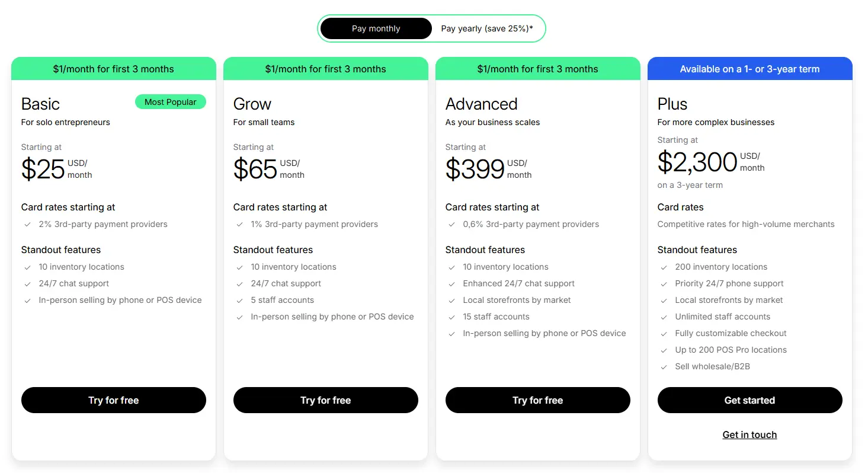868x473 pixels.
Task: Click the checkmark next to 5 staff accounts
Action: 239,300
